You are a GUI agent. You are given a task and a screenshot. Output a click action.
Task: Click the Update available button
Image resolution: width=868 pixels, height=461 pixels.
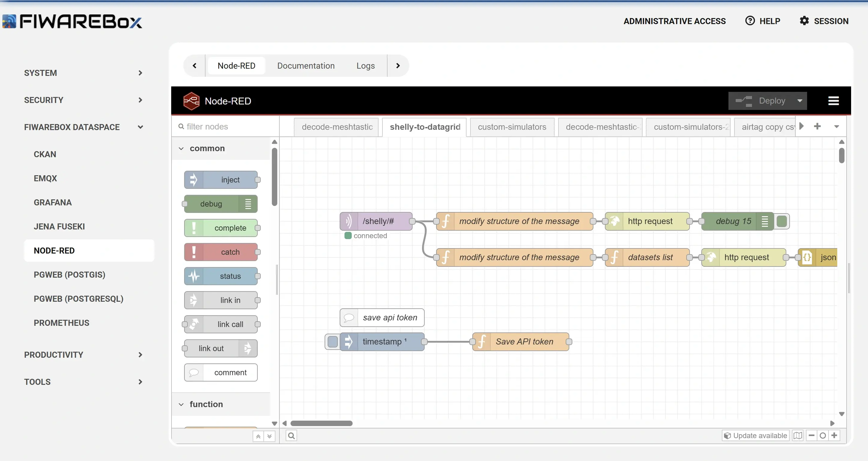click(756, 435)
